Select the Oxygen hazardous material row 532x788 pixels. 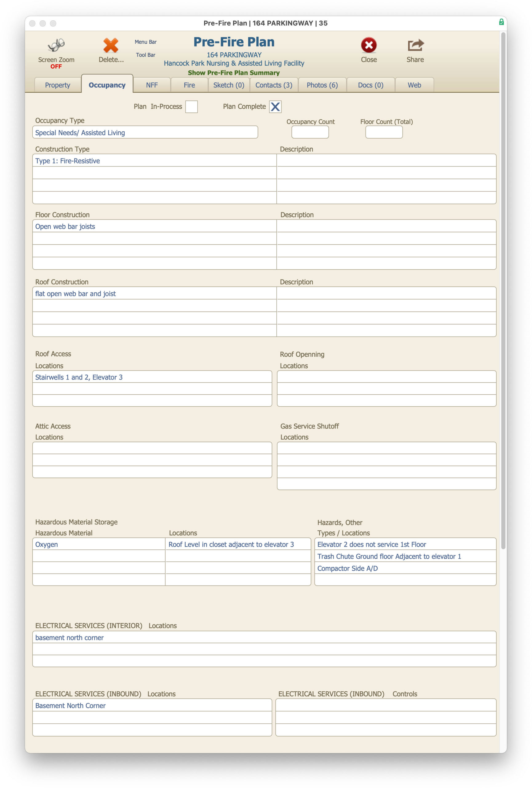coord(99,544)
